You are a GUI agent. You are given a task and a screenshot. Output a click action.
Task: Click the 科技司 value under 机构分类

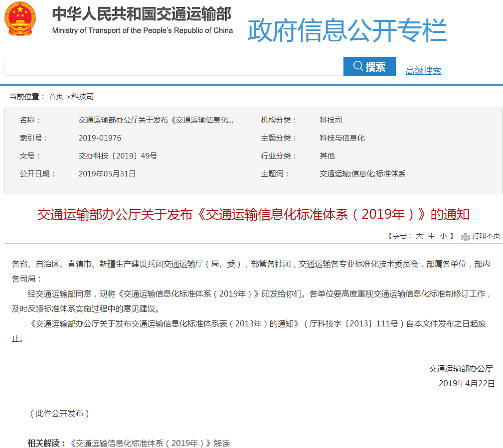(331, 120)
